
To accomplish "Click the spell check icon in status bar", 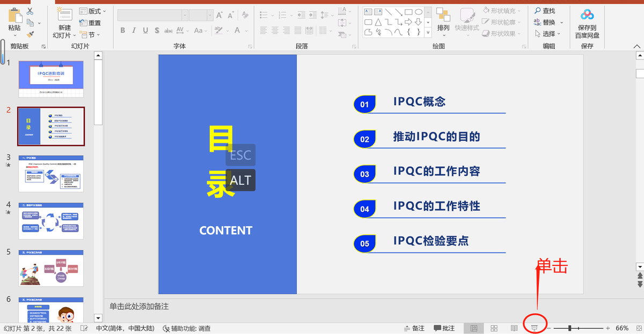I will point(84,328).
